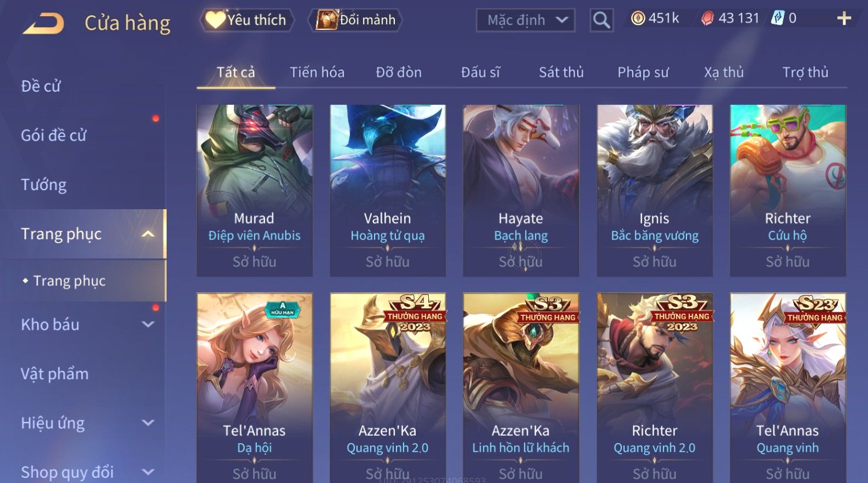The height and width of the screenshot is (483, 868).
Task: Select Murad Điệp viên Anubis skin card
Action: point(255,190)
